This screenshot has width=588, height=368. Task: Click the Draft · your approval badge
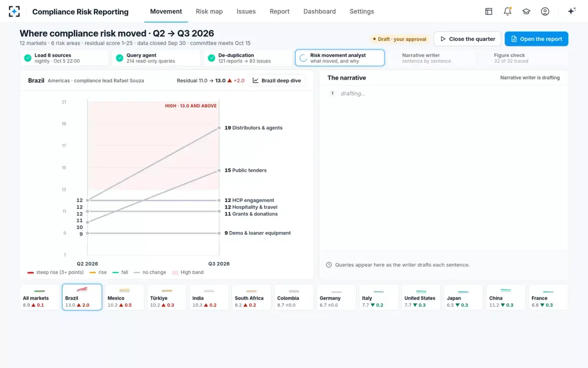(399, 39)
